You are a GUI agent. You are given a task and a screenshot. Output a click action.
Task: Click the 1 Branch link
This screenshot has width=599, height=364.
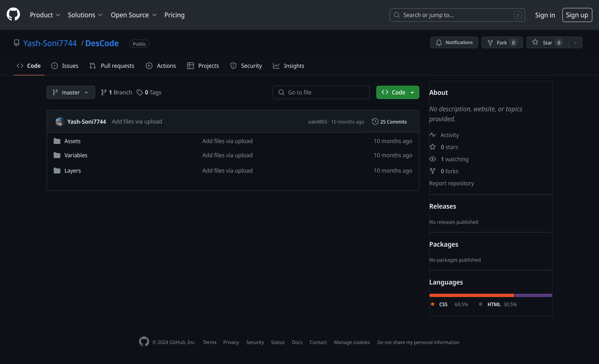116,92
